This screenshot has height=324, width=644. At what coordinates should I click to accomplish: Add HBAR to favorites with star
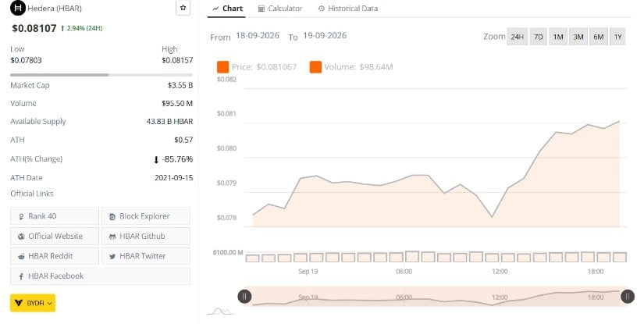tap(183, 8)
